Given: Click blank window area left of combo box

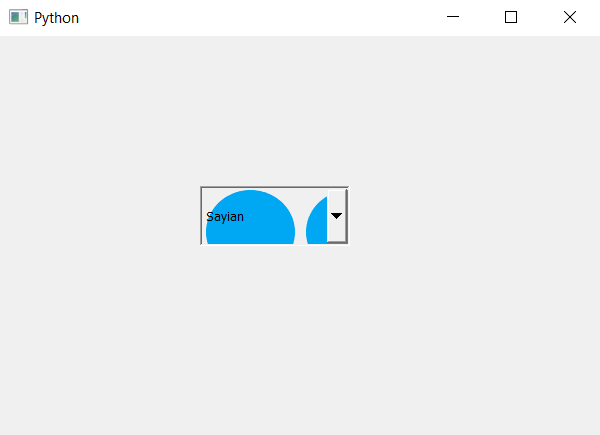Looking at the screenshot, I should point(99,216).
